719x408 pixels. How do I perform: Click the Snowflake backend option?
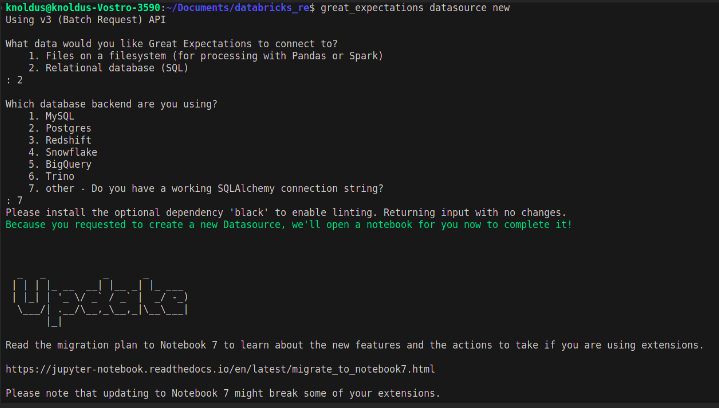68,152
